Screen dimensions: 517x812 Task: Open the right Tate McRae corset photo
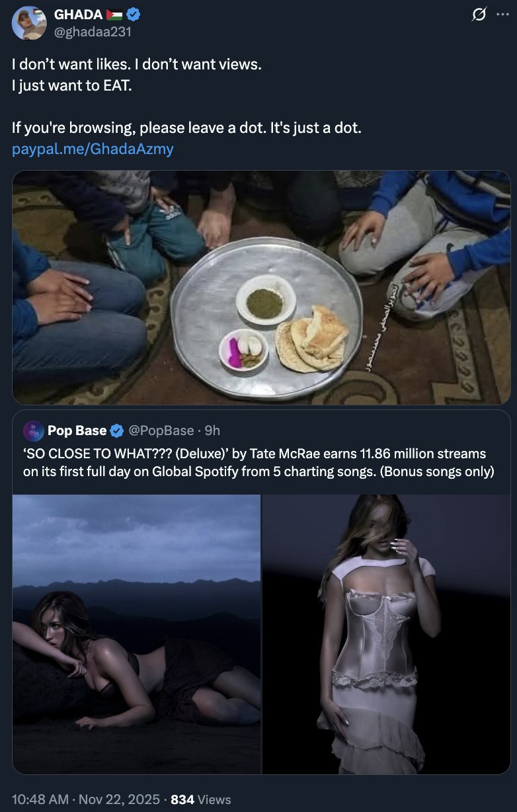(x=386, y=633)
